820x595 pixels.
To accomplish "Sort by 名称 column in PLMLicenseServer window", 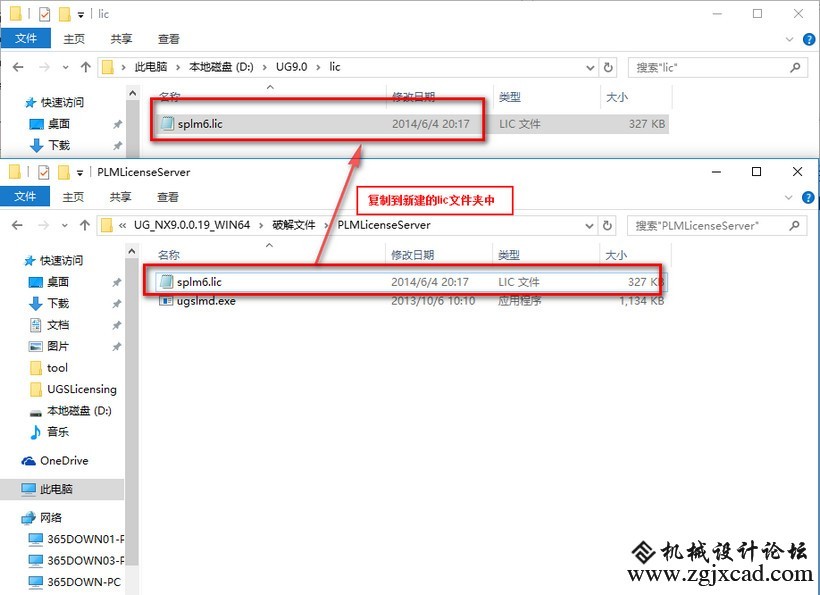I will tap(169, 255).
